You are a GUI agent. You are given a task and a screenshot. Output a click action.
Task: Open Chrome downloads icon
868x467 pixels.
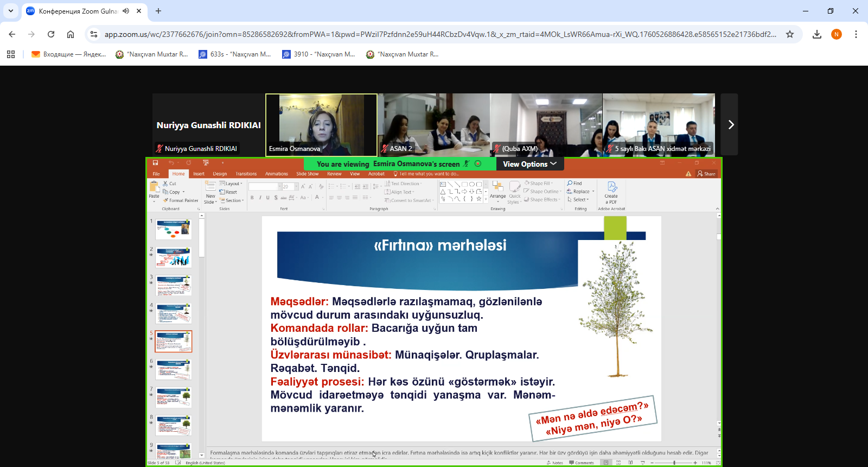click(816, 34)
